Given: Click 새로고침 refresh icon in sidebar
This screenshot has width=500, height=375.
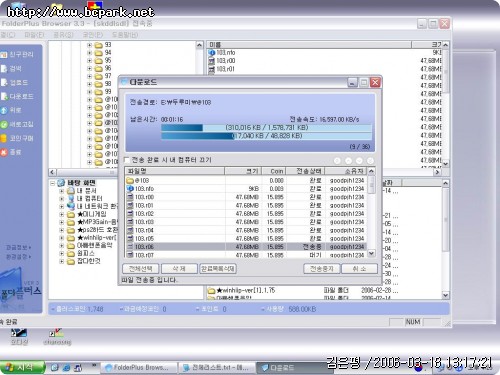Looking at the screenshot, I should [4, 124].
